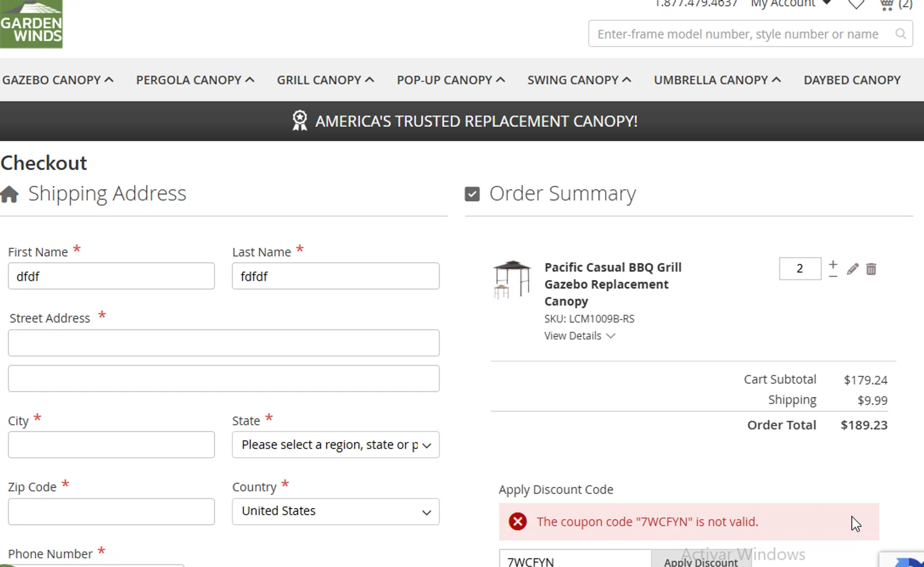
Task: Click the Apply Discount button
Action: (x=701, y=559)
